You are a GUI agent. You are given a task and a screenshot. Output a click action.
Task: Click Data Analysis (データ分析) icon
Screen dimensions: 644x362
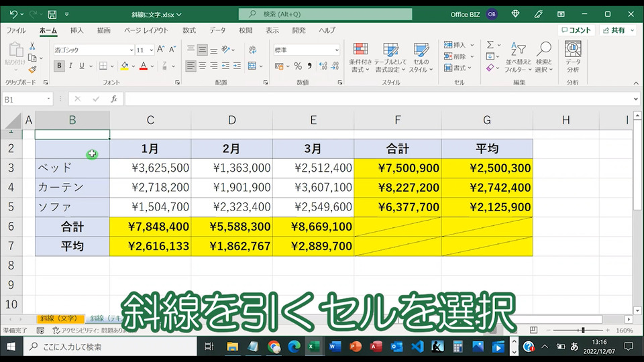(573, 58)
